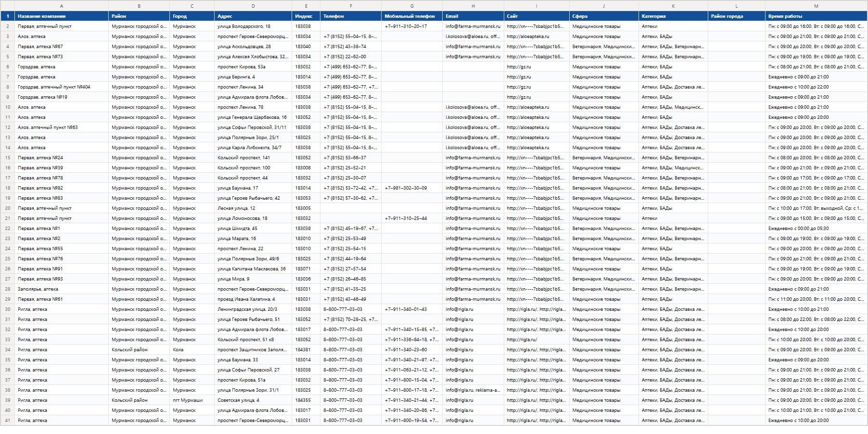The height and width of the screenshot is (434, 868).
Task: Select the postal code cell '183008'
Action: (x=306, y=168)
